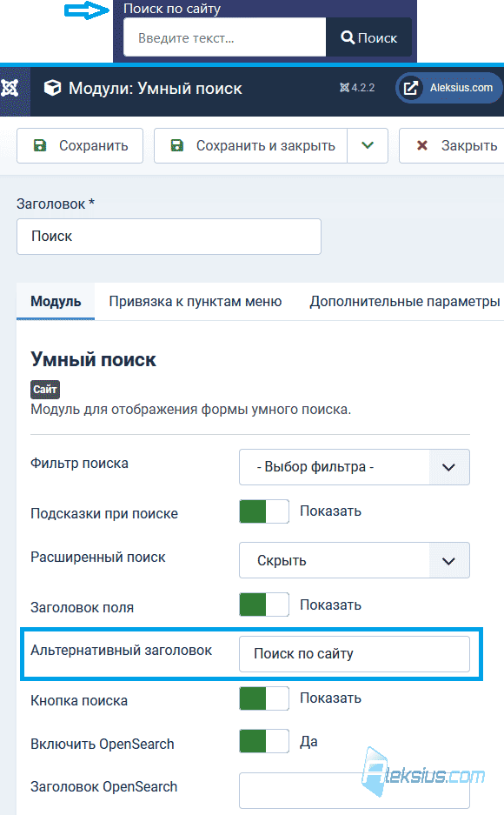Expand the save options dropdown arrow
This screenshot has height=815, width=504.
click(x=368, y=145)
